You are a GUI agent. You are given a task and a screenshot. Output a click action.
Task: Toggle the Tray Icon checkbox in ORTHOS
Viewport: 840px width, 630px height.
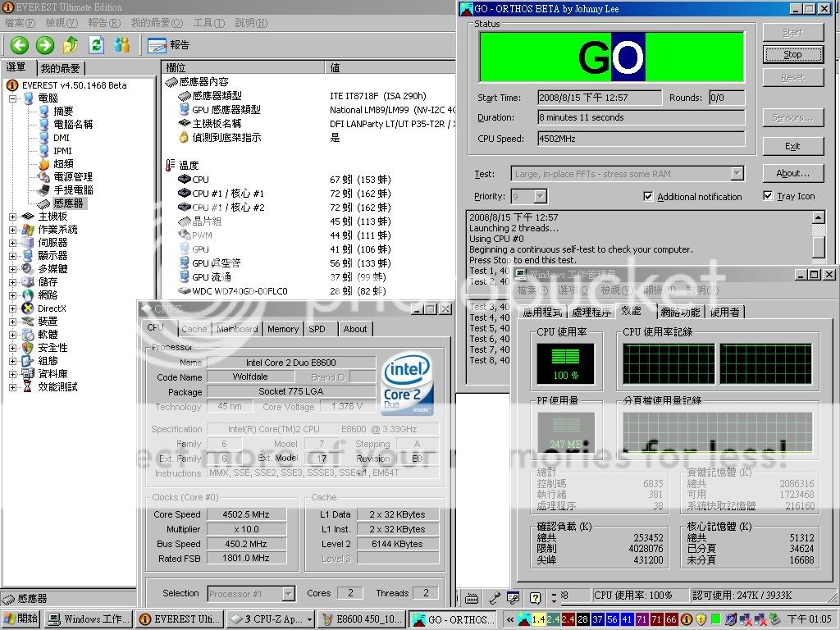pyautogui.click(x=768, y=196)
